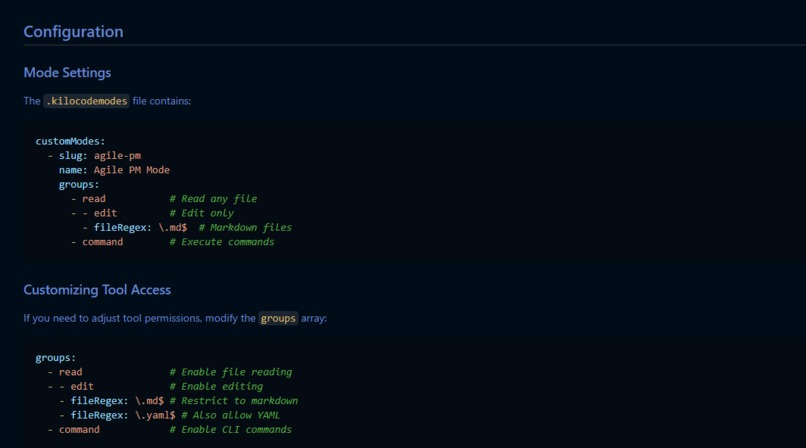
Task: Click the inline 'groups' code in the sentence
Action: pyautogui.click(x=278, y=319)
